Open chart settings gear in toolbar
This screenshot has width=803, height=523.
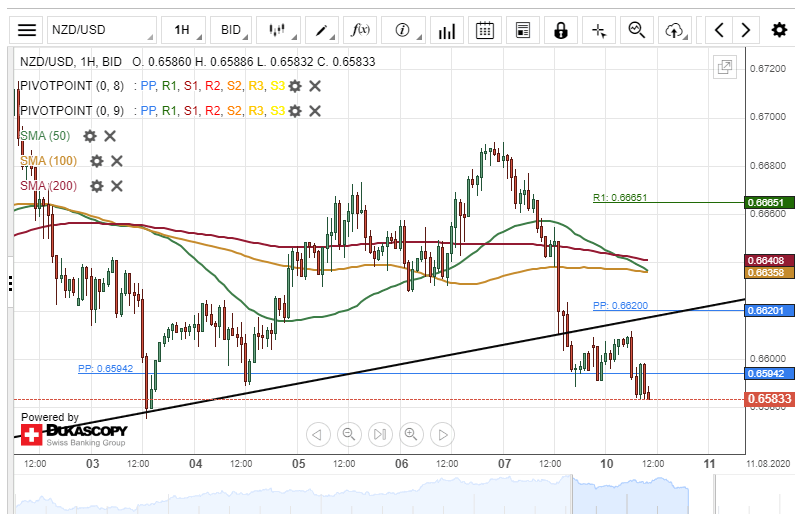[779, 30]
